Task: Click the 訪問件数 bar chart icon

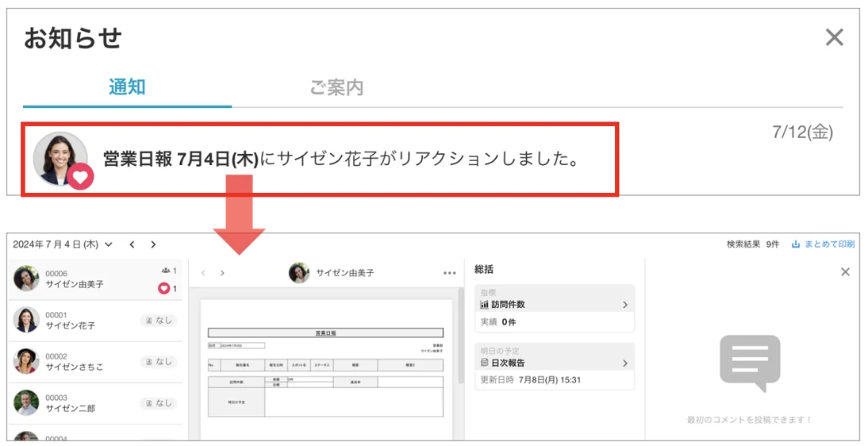Action: click(484, 305)
